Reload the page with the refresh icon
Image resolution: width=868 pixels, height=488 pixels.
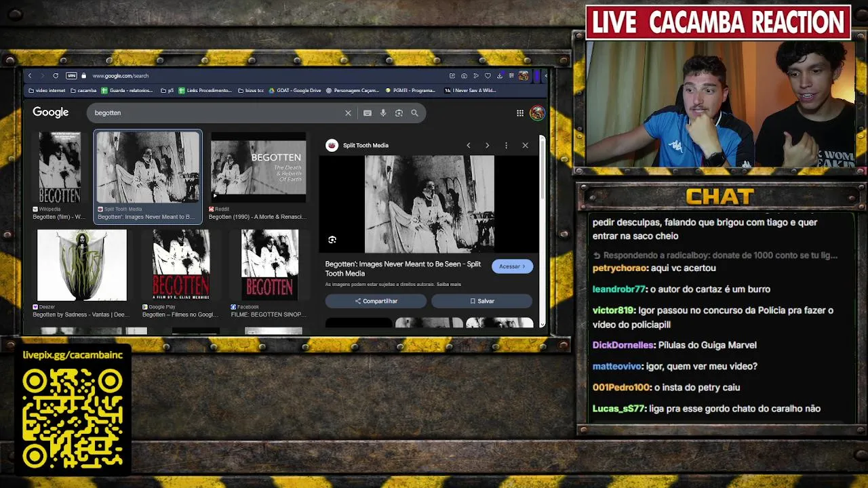tap(56, 76)
